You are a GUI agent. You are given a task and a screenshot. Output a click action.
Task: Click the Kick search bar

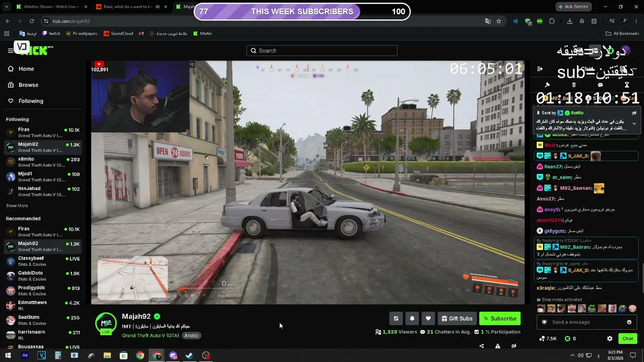(x=322, y=51)
